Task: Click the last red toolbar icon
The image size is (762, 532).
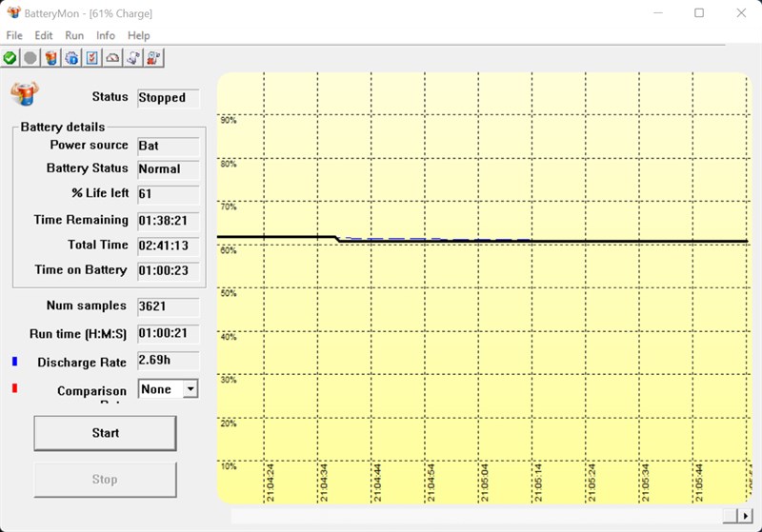Action: tap(154, 58)
